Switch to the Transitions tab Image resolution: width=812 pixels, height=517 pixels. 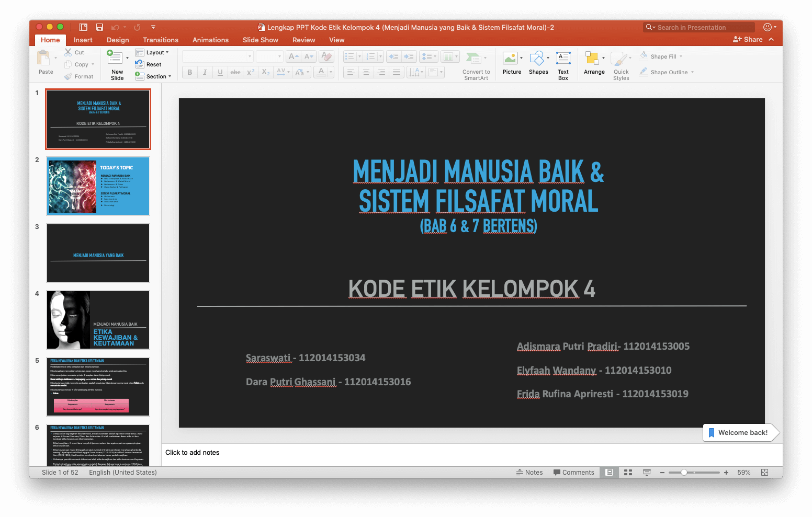pyautogui.click(x=161, y=40)
